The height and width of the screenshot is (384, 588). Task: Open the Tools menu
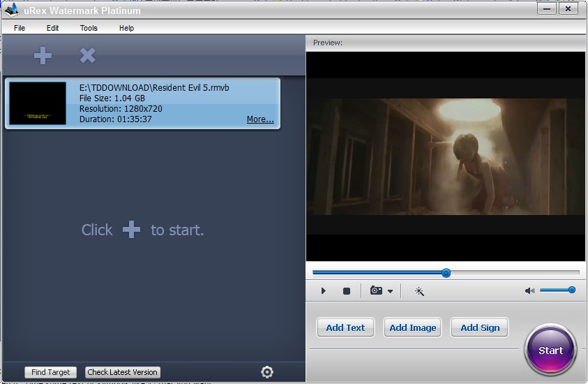click(x=89, y=28)
